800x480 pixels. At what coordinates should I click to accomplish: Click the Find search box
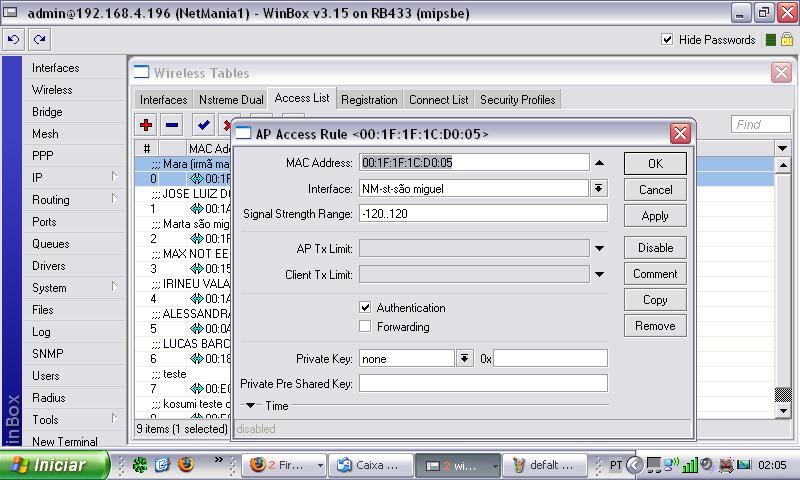(760, 124)
